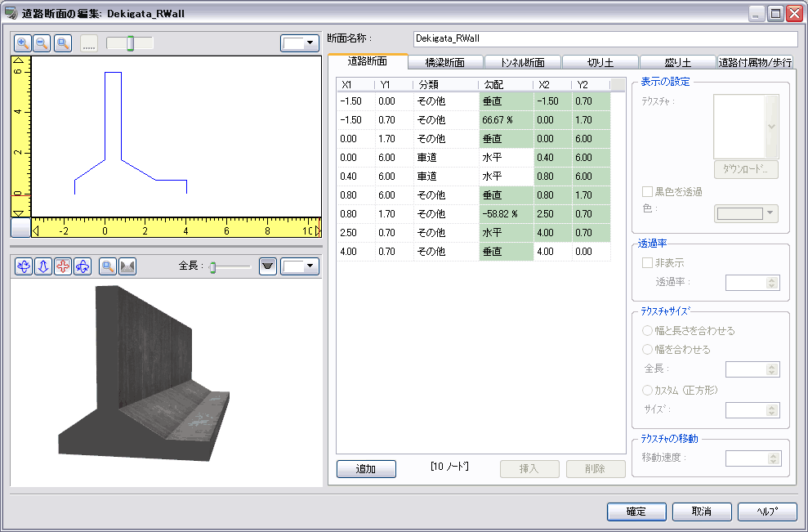Enable the 黒色を透過 checkbox
Viewport: 808px width, 532px height.
[x=648, y=191]
